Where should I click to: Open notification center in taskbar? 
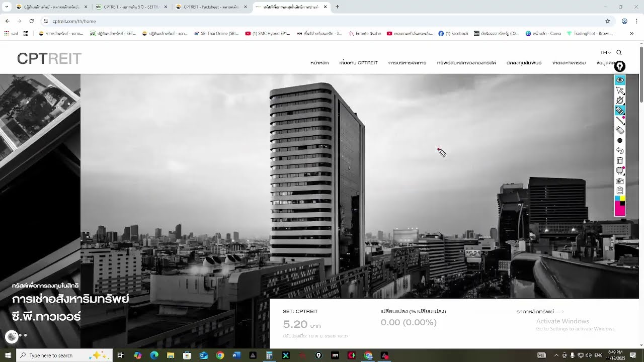click(x=633, y=355)
